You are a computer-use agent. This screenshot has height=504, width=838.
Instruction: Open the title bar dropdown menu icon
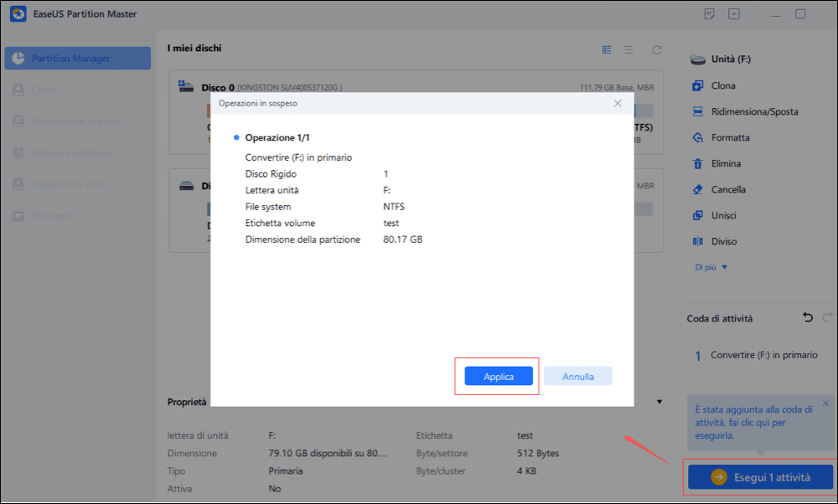pyautogui.click(x=734, y=14)
